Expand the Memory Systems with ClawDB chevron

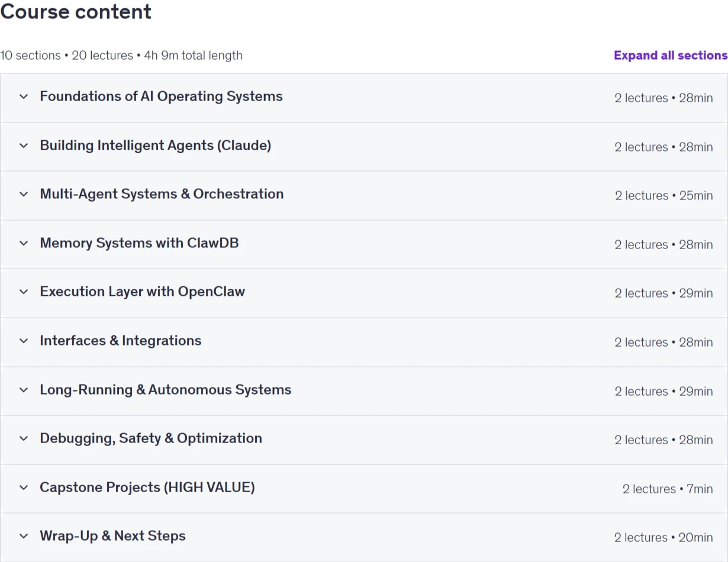point(24,243)
